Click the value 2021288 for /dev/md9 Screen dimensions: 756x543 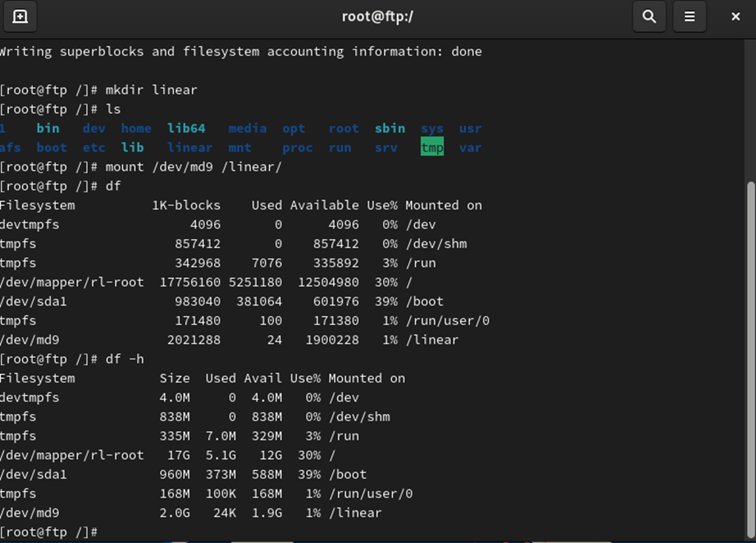194,339
